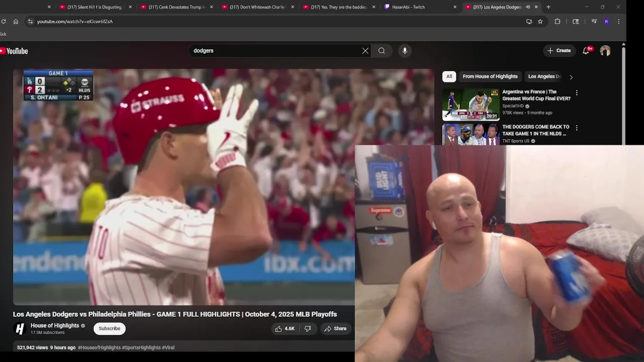Show more filter chips with right arrow

coord(571,77)
